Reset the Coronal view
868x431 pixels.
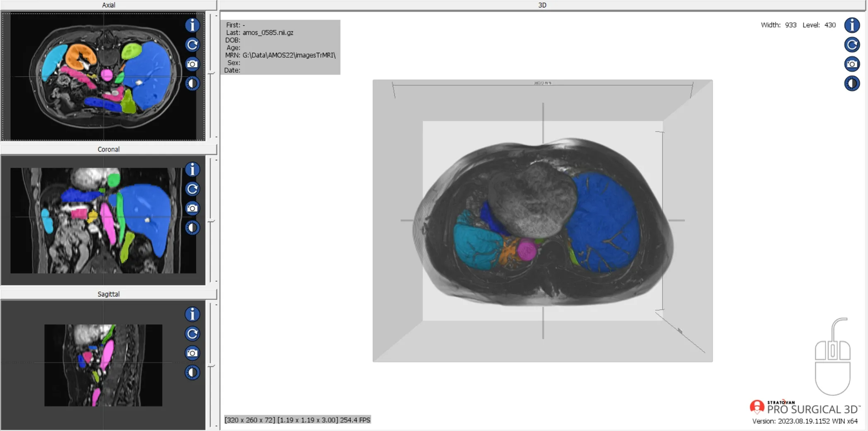(192, 189)
